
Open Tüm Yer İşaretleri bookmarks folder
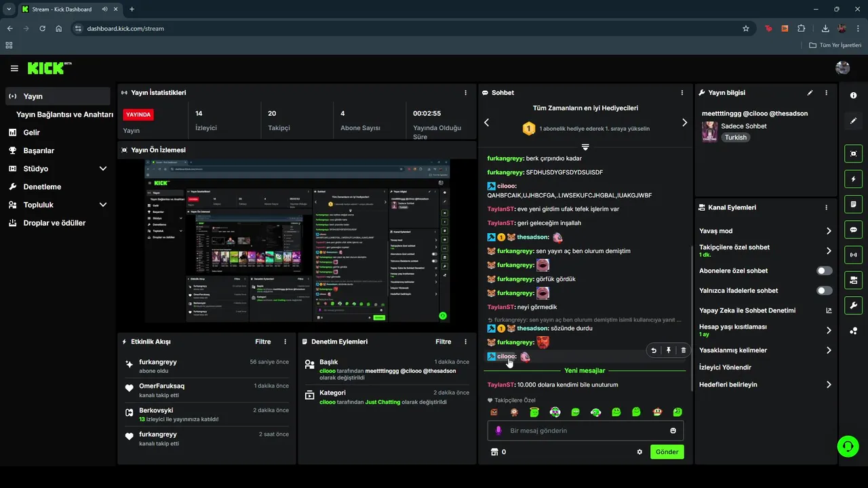click(x=835, y=45)
